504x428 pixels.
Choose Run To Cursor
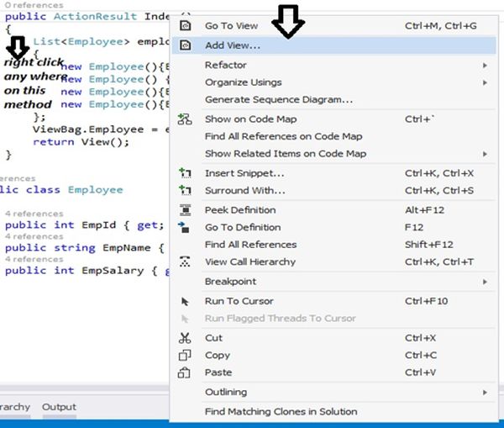point(333,301)
